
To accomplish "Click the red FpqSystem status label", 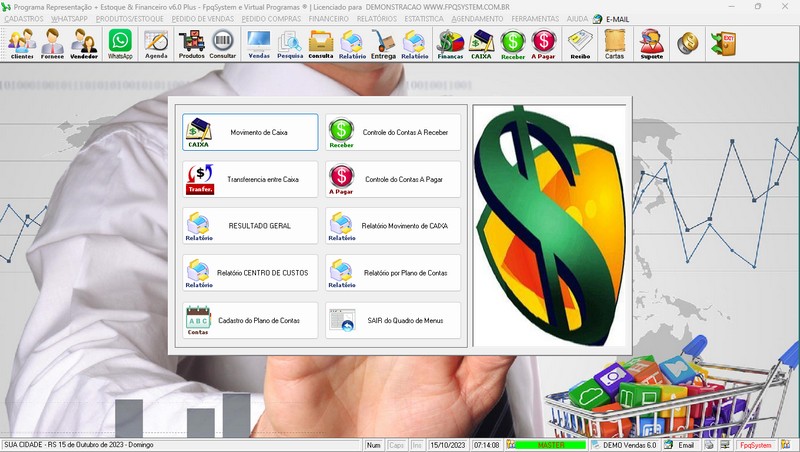I will (x=756, y=445).
